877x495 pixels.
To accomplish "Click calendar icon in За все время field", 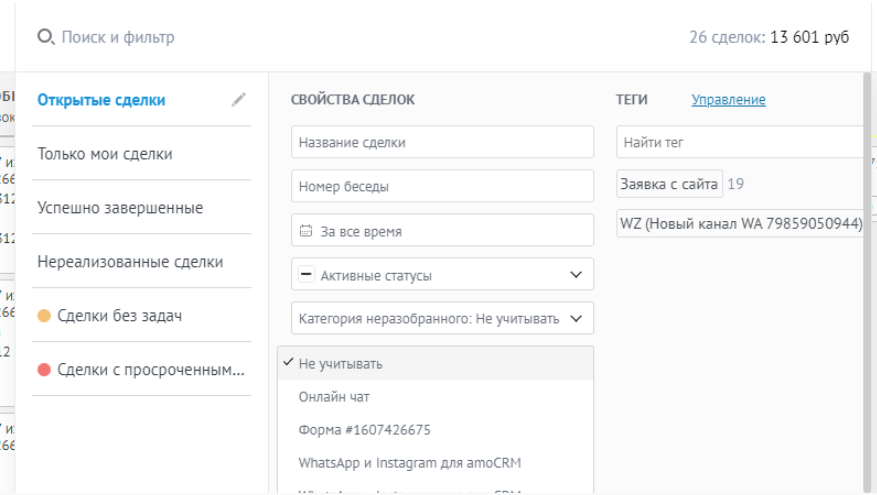I will click(x=307, y=231).
